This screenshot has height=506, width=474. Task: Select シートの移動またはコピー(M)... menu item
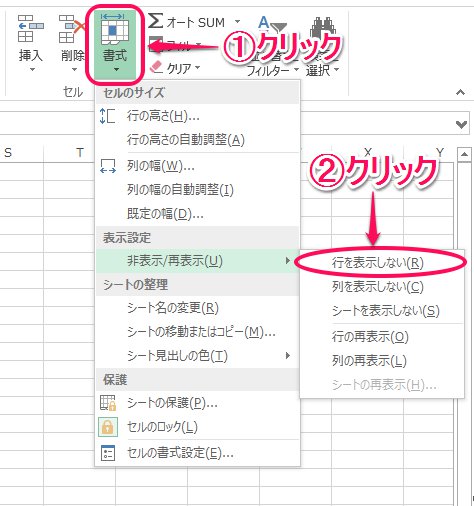point(198,332)
